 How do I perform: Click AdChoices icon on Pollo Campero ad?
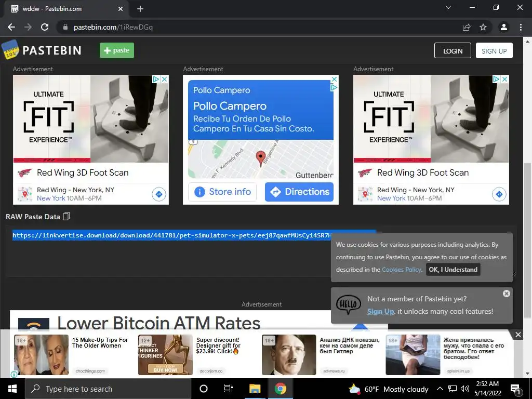pos(334,87)
